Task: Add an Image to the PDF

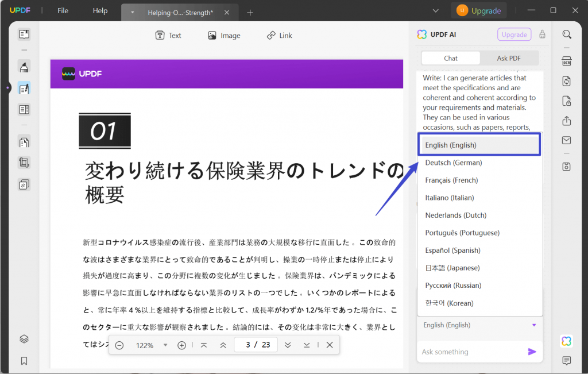Action: 225,35
